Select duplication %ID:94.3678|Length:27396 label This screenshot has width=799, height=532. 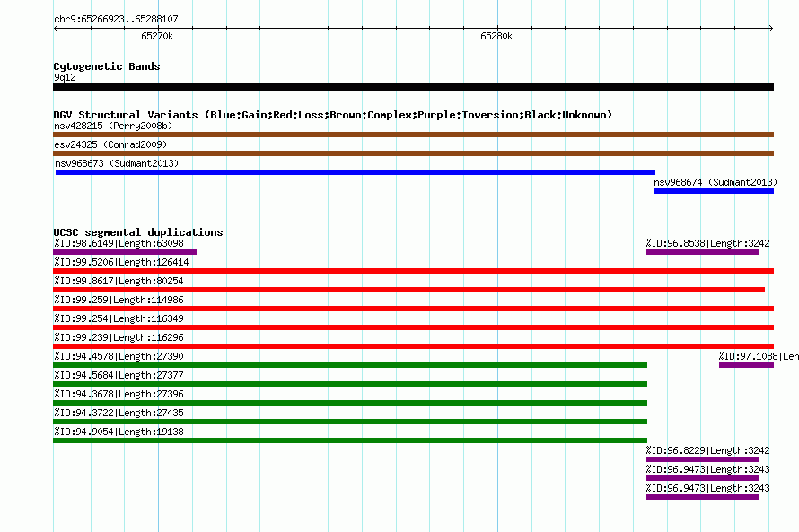coord(119,394)
